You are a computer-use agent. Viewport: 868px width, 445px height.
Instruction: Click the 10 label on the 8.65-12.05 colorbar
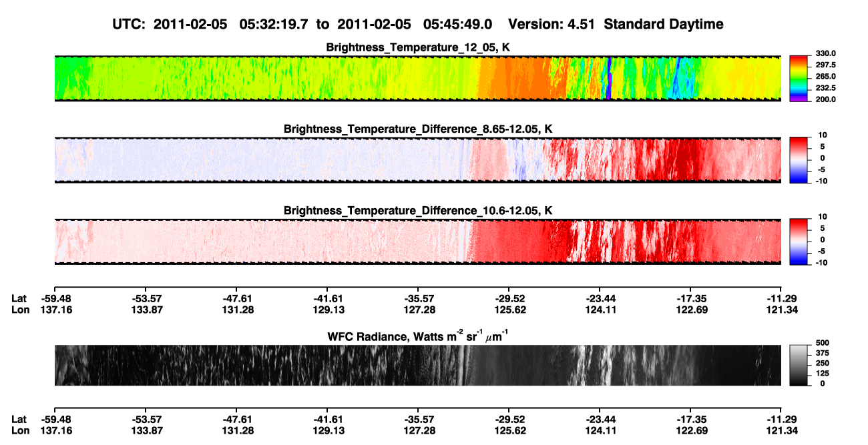point(823,135)
